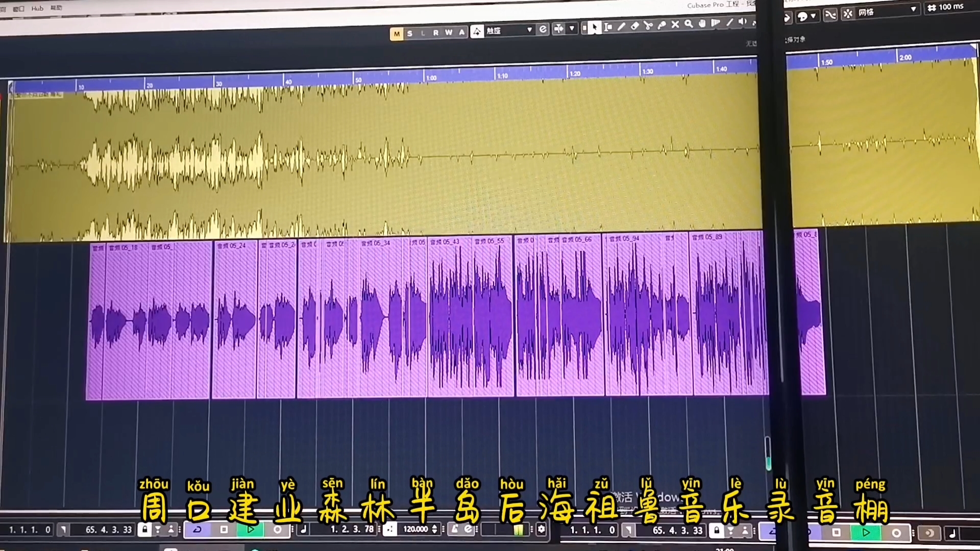
Task: Open the 触控 automation mode dropdown
Action: tap(529, 30)
